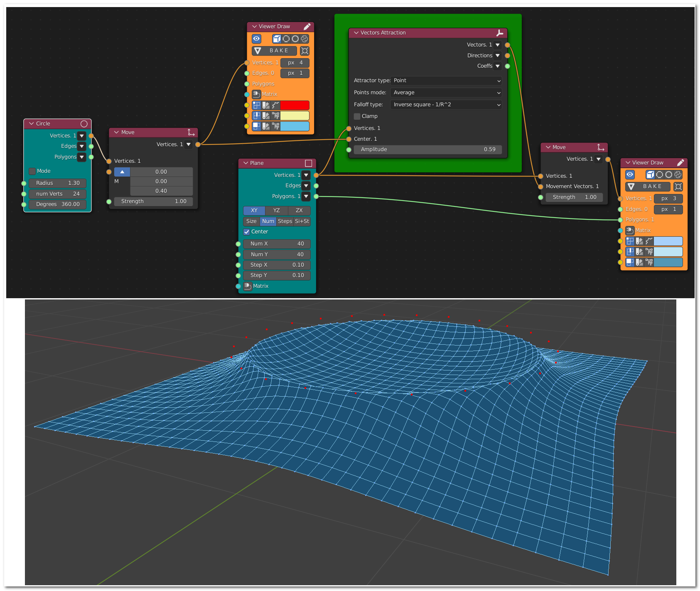This screenshot has height=591, width=700.
Task: Open Coeffs output socket dropdown arrow
Action: [498, 66]
